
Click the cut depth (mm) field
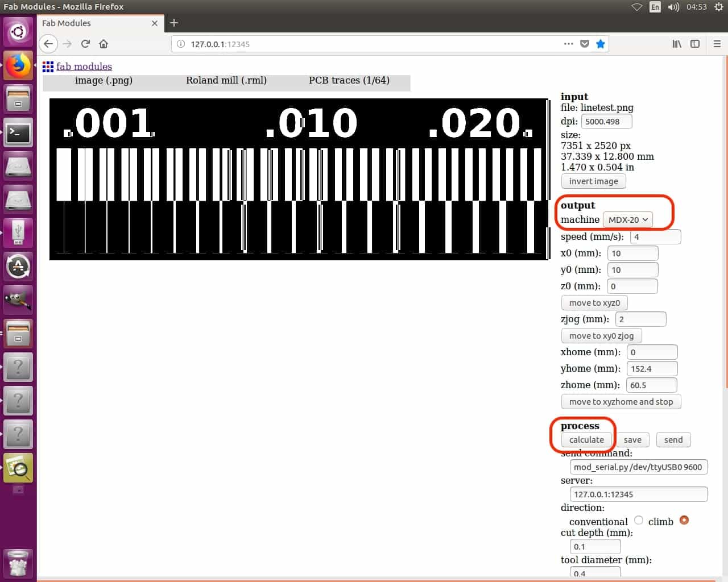(595, 547)
